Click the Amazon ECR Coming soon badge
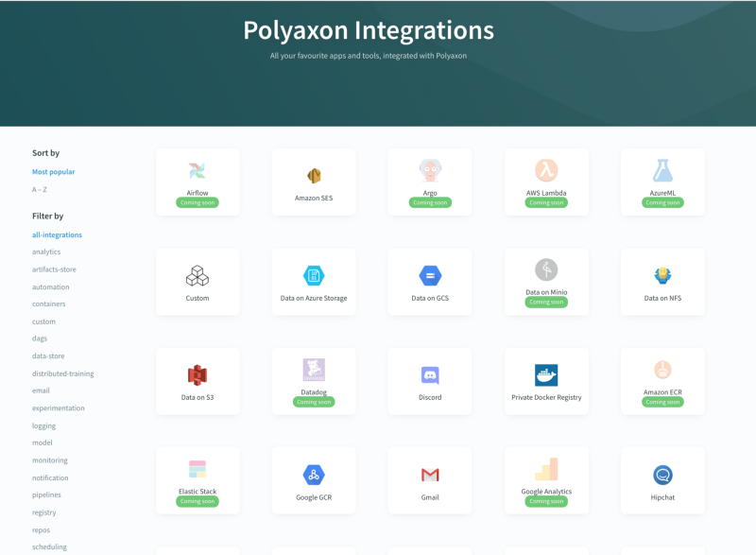The width and height of the screenshot is (756, 555). pyautogui.click(x=663, y=402)
